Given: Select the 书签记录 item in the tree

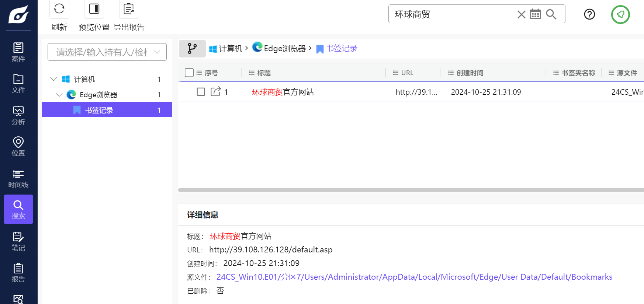Looking at the screenshot, I should tap(99, 110).
